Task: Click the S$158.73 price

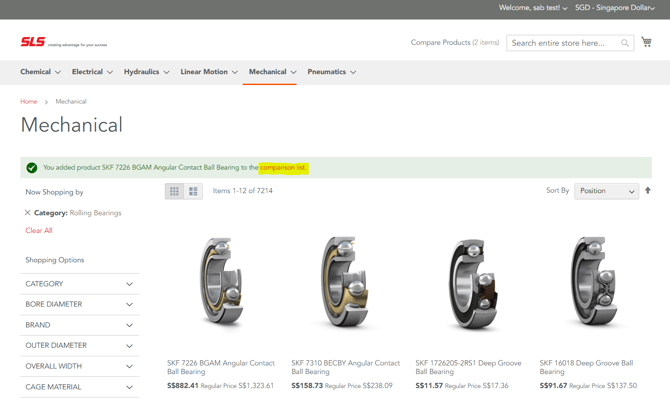Action: (x=307, y=386)
